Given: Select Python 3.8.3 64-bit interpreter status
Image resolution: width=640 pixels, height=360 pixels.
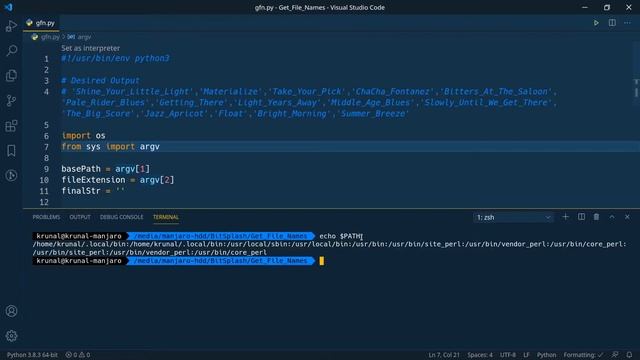Looking at the screenshot, I should coord(32,355).
